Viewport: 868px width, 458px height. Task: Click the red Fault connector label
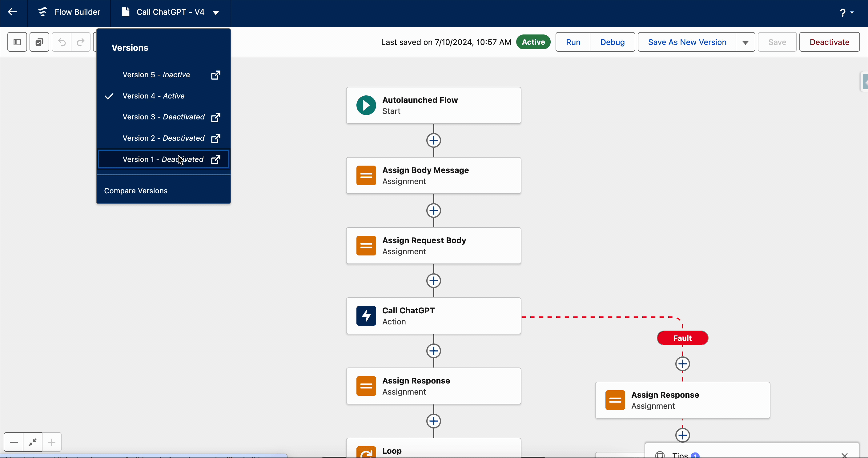pyautogui.click(x=682, y=338)
